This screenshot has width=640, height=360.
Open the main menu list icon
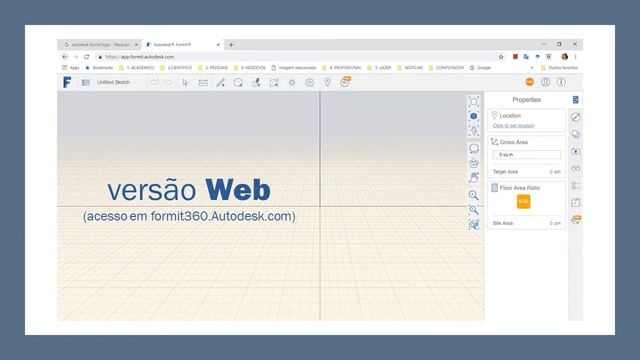tap(85, 82)
